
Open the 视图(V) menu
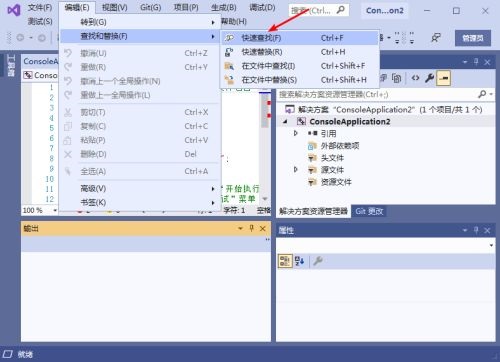point(115,7)
